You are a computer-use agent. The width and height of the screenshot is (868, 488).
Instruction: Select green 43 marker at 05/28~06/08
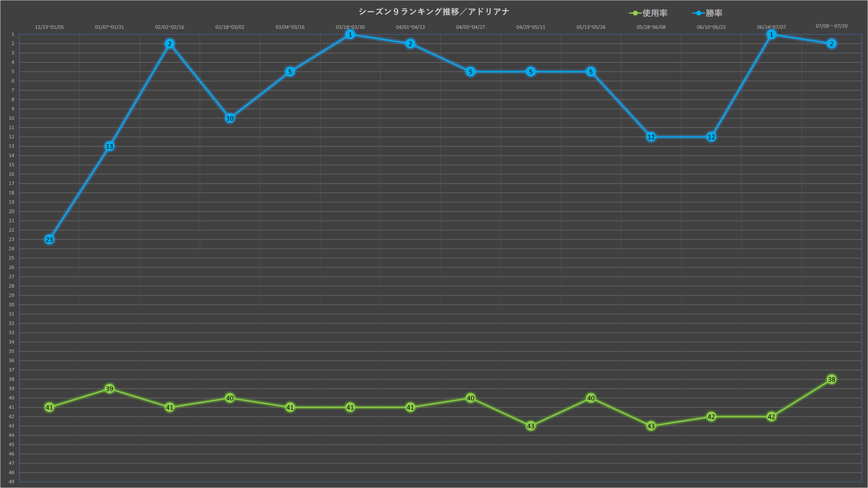point(651,426)
